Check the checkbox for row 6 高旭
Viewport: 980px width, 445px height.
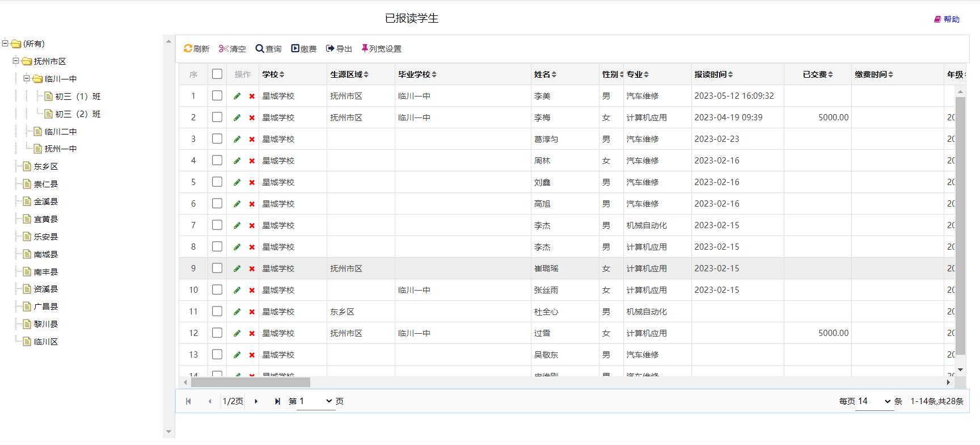coord(217,203)
